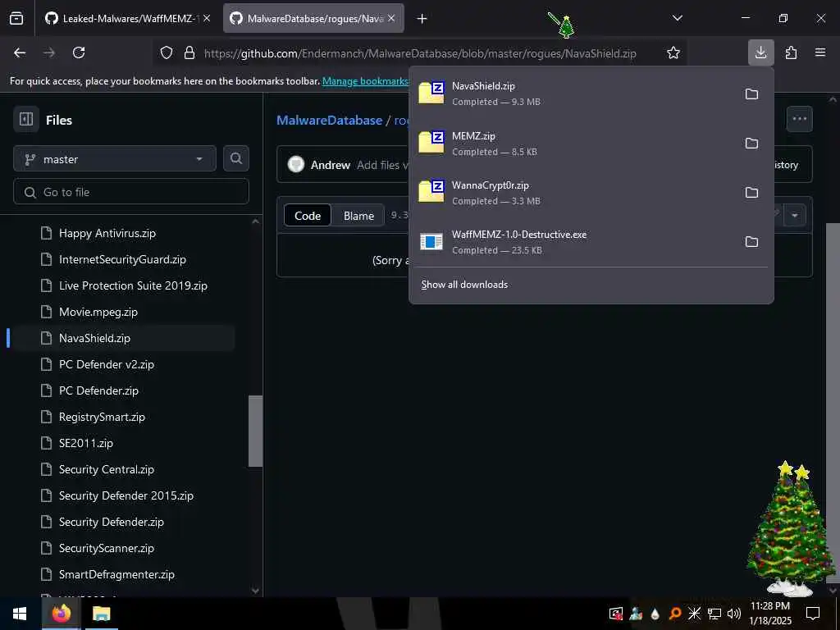Screen dimensions: 840x630
Task: Click the file tree scrollbar thumb
Action: [x=256, y=431]
